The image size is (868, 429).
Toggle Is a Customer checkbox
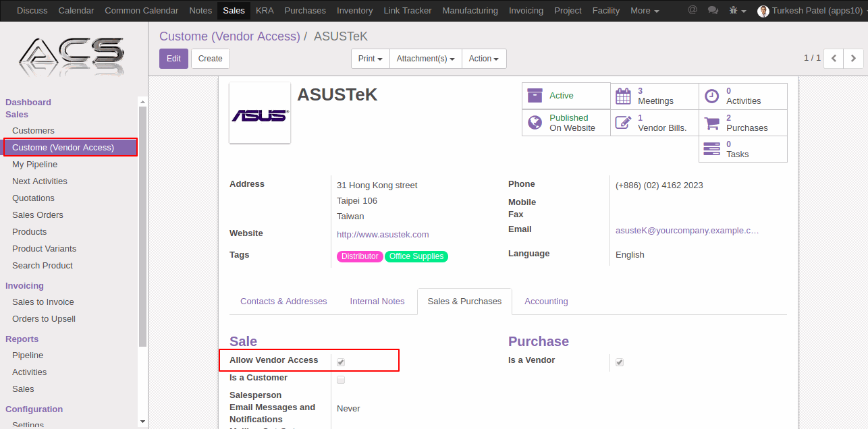341,380
